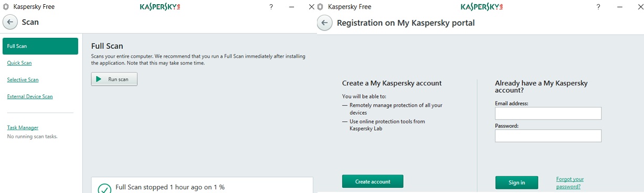Open External Device Scan
644x193 pixels.
[30, 97]
